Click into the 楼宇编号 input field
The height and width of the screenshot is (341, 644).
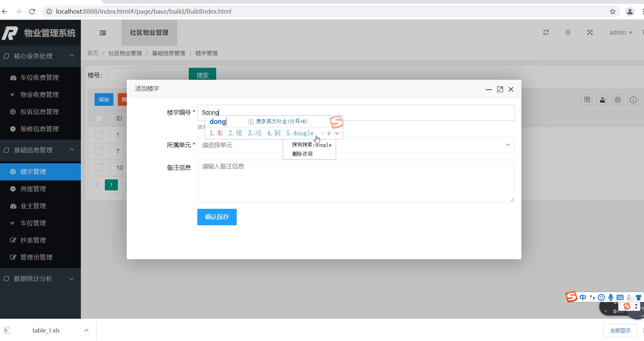(x=356, y=113)
